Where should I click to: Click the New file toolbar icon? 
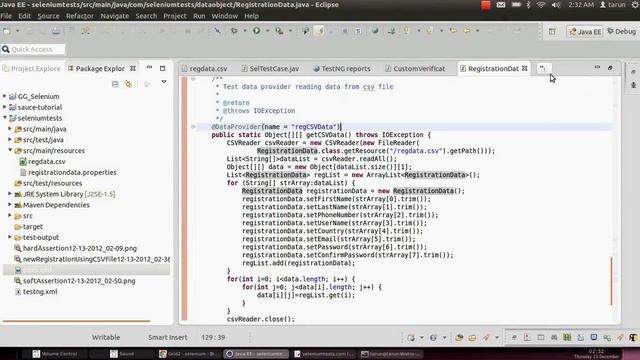(7, 31)
